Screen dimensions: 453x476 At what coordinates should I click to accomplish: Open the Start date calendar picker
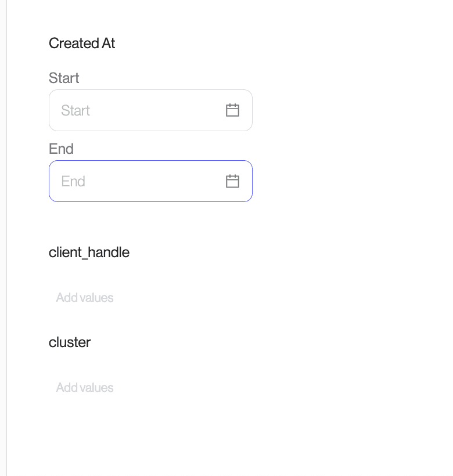pos(232,110)
